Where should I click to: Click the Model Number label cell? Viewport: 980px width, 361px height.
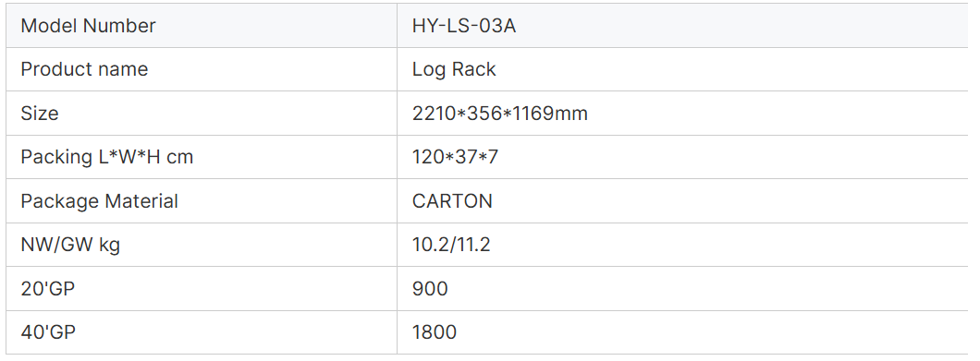pos(202,26)
